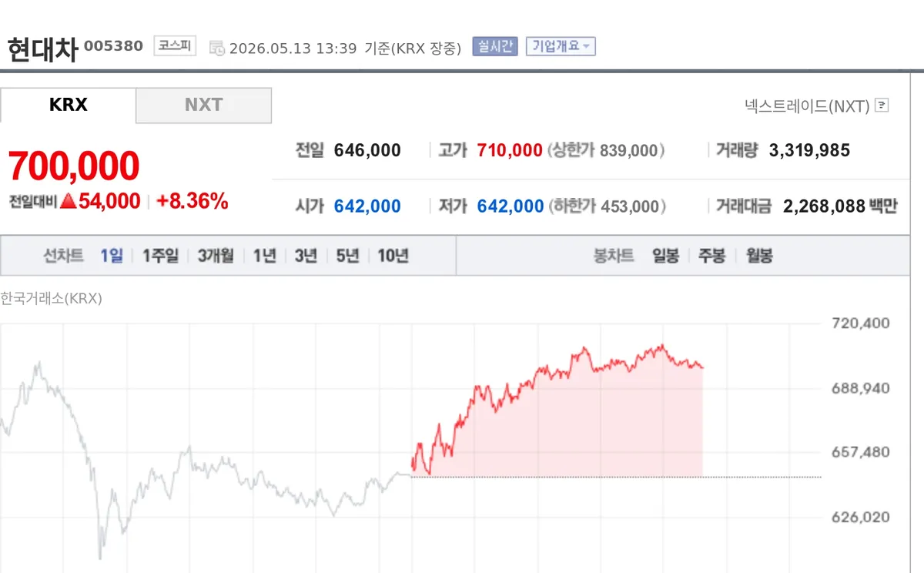
Task: Click the red up-triangle next to 54,000
Action: click(x=69, y=202)
